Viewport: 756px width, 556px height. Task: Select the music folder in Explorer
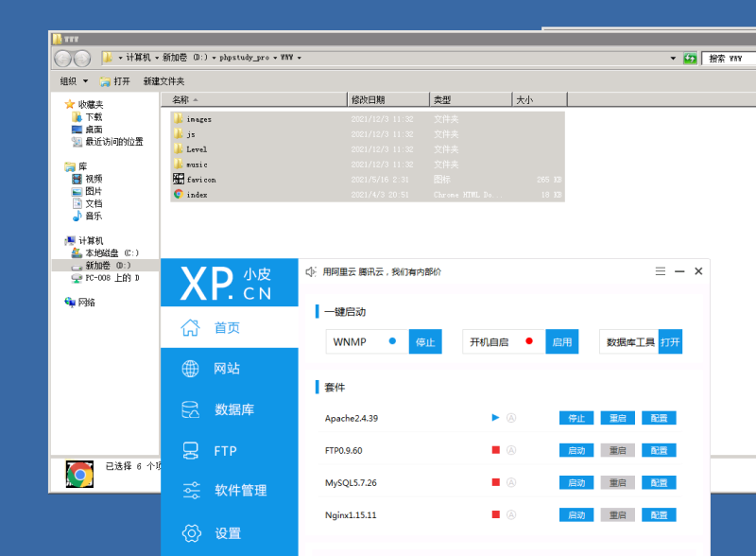(368, 165)
